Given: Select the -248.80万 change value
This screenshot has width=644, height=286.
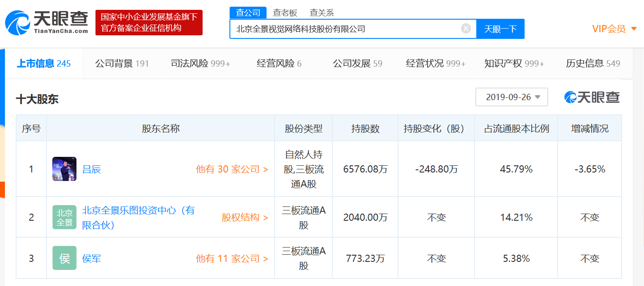Looking at the screenshot, I should [x=436, y=169].
